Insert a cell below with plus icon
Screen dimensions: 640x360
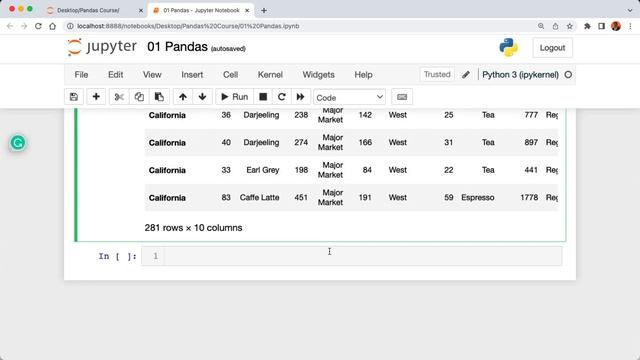[96, 97]
